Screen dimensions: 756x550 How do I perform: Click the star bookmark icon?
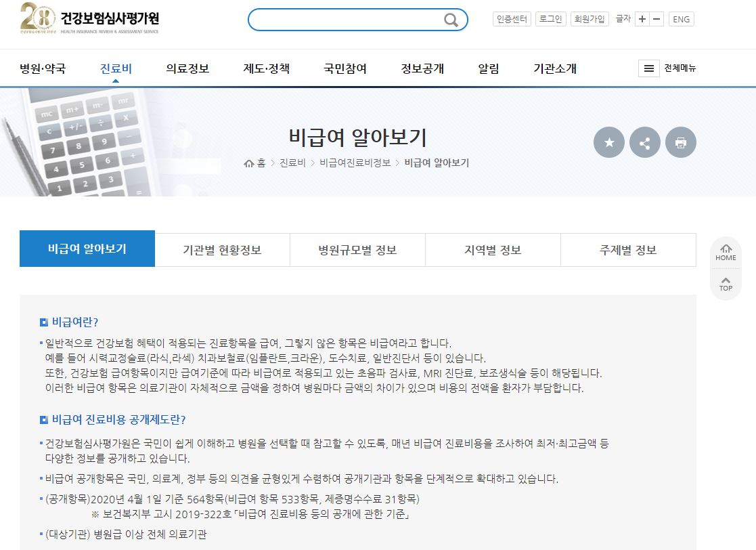click(x=608, y=142)
